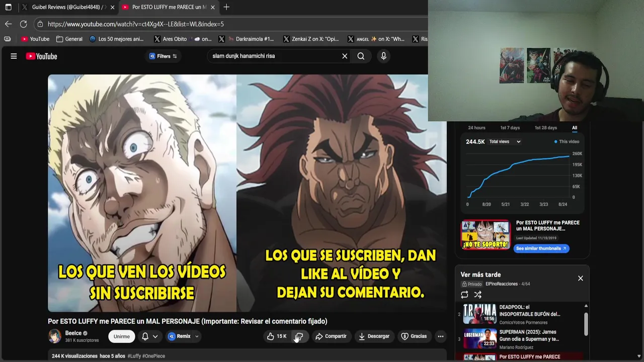Click See similar thumbnails button
This screenshot has height=362, width=644.
click(541, 248)
